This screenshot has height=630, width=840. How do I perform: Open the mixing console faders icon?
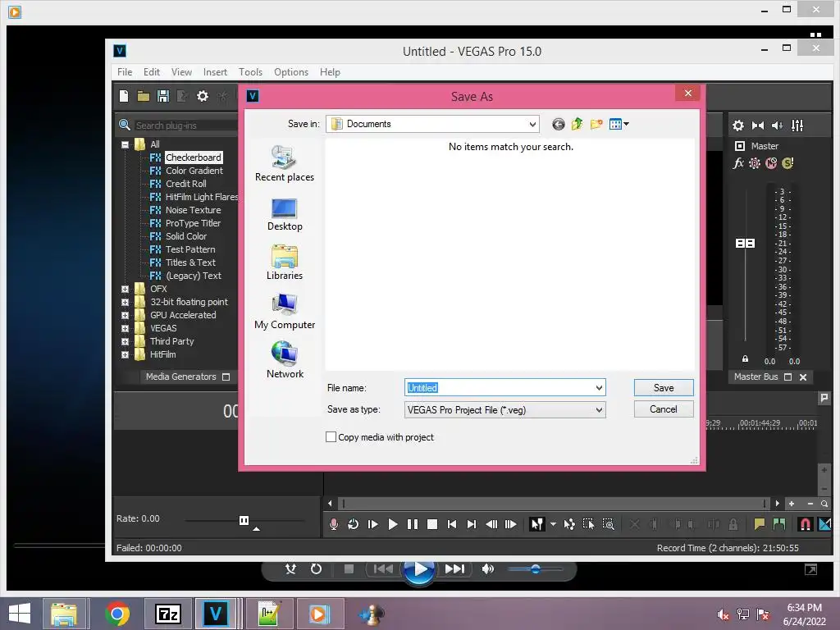(797, 126)
